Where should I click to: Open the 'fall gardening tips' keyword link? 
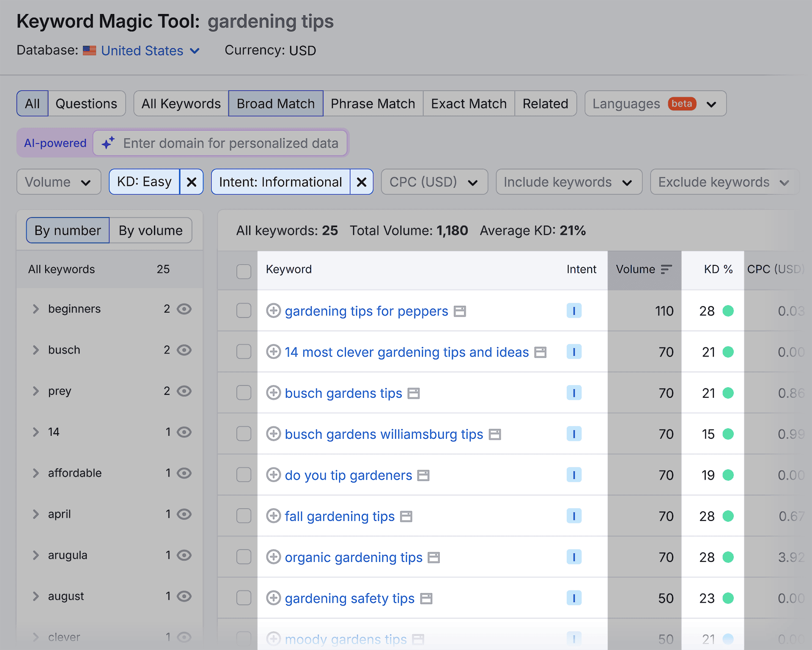(x=340, y=516)
